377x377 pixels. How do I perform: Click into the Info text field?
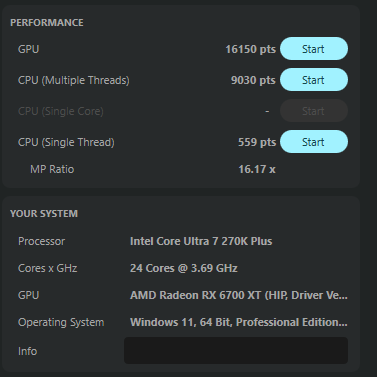coord(236,350)
